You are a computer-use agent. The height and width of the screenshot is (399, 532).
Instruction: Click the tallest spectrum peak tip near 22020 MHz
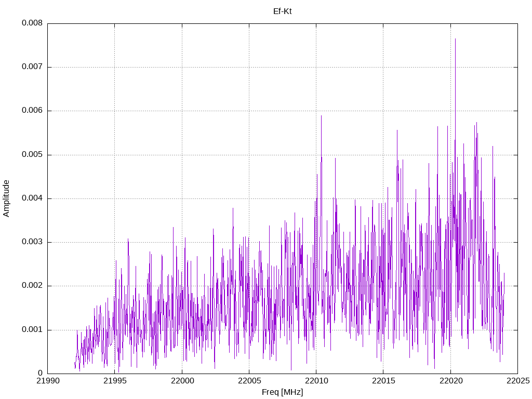[455, 38]
